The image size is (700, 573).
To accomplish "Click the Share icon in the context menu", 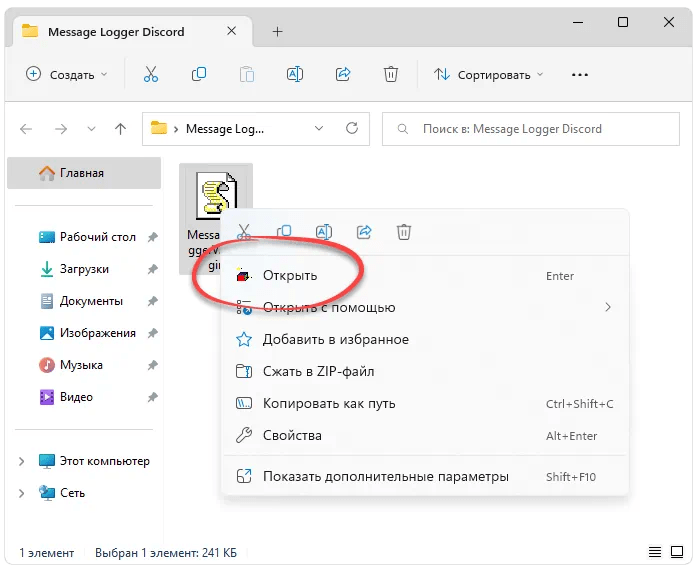I will [x=364, y=232].
